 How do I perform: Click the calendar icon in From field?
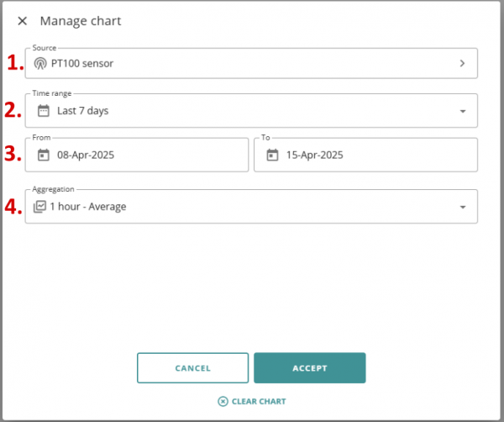44,155
